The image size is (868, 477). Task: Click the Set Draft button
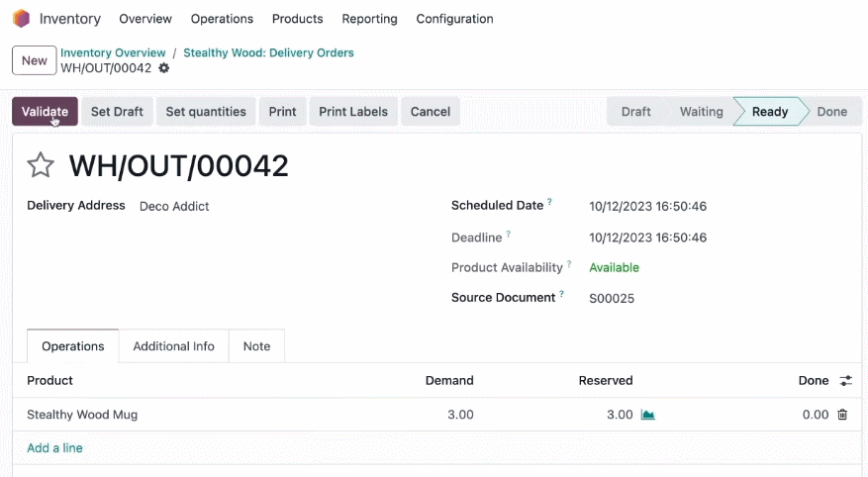tap(117, 111)
